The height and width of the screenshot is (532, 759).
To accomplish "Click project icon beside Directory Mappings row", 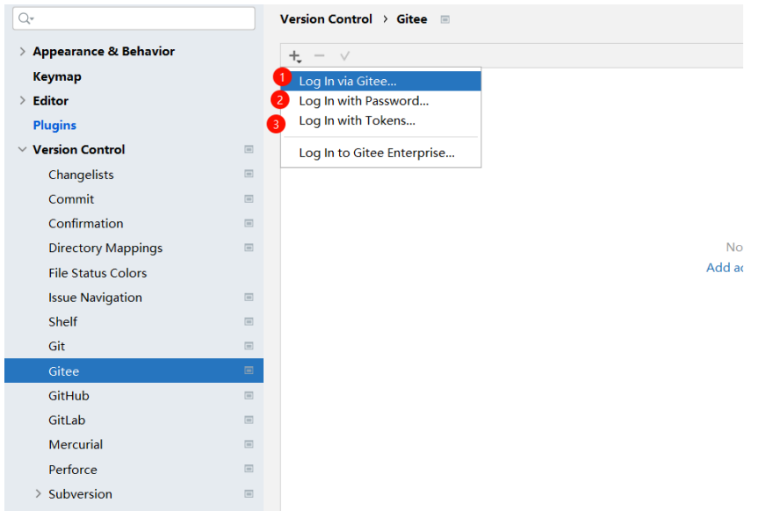I will pos(249,248).
